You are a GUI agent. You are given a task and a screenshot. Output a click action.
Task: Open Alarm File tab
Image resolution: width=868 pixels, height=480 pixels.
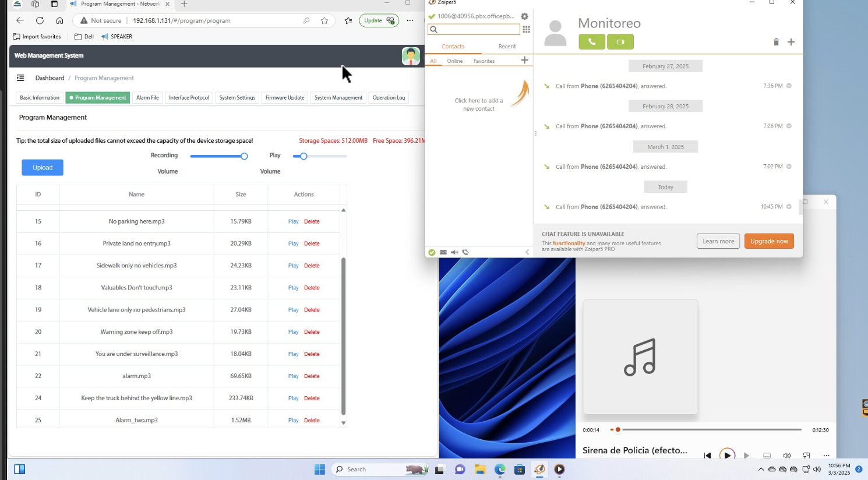click(x=147, y=98)
